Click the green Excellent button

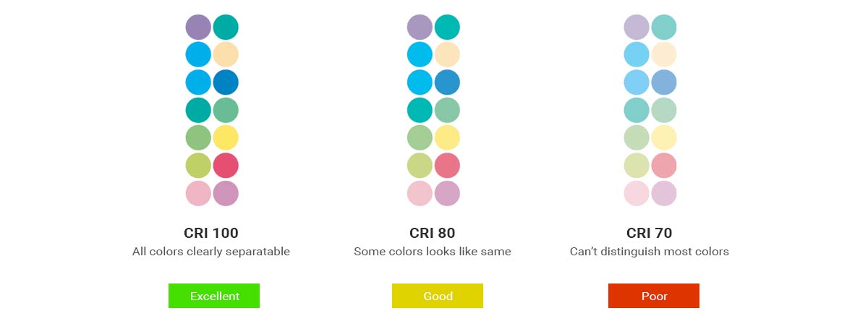coord(214,296)
